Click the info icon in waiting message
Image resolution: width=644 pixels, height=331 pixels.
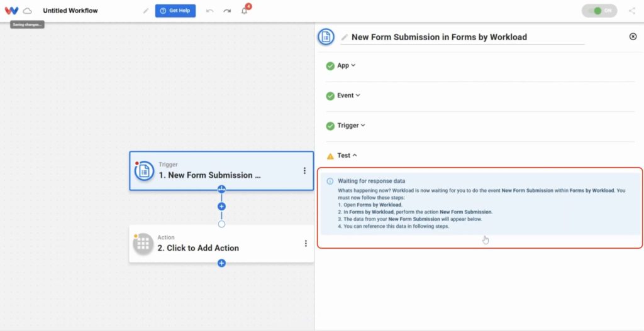(330, 181)
